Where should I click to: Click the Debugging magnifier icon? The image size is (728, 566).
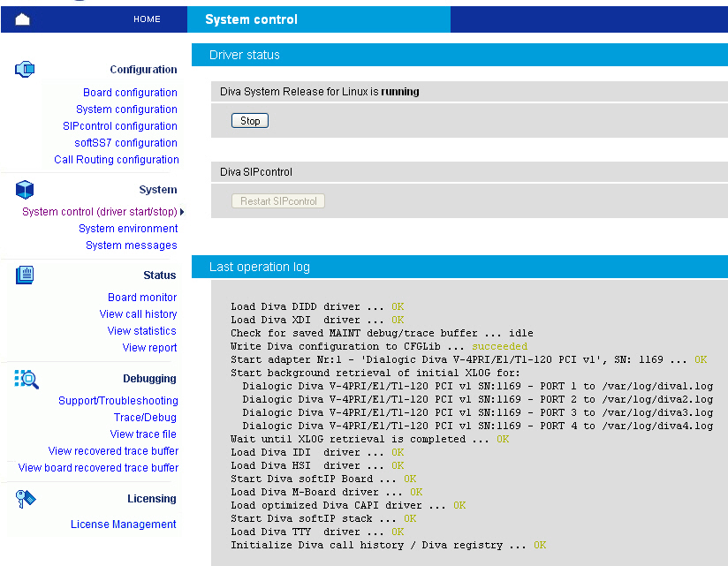tap(26, 379)
